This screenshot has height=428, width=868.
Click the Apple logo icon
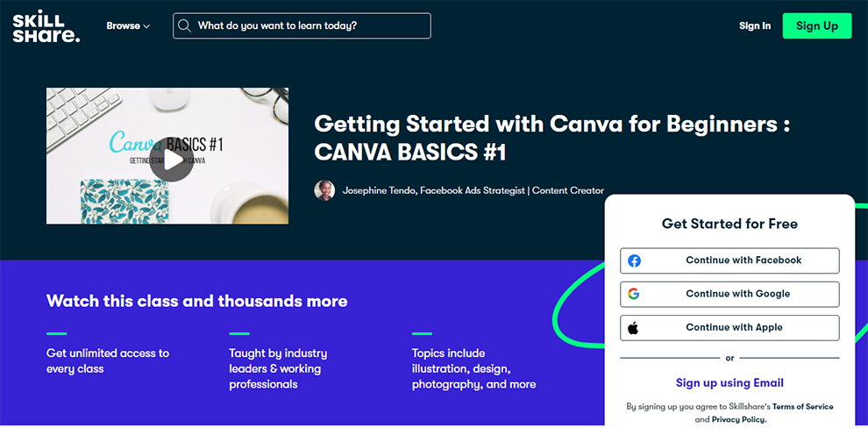[x=633, y=328]
